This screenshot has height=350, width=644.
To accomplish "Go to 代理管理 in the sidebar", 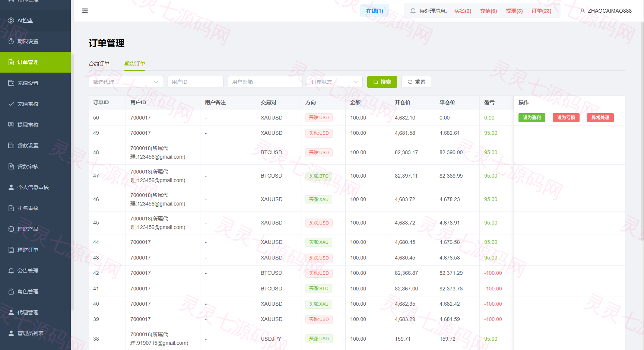I will 35,312.
